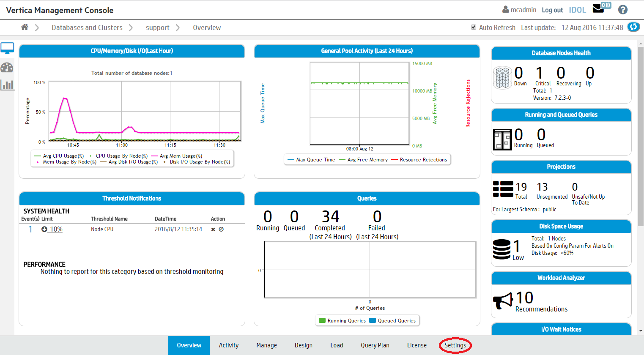Toggle Queued Queries legend entry
The image size is (644, 355).
[x=393, y=321]
